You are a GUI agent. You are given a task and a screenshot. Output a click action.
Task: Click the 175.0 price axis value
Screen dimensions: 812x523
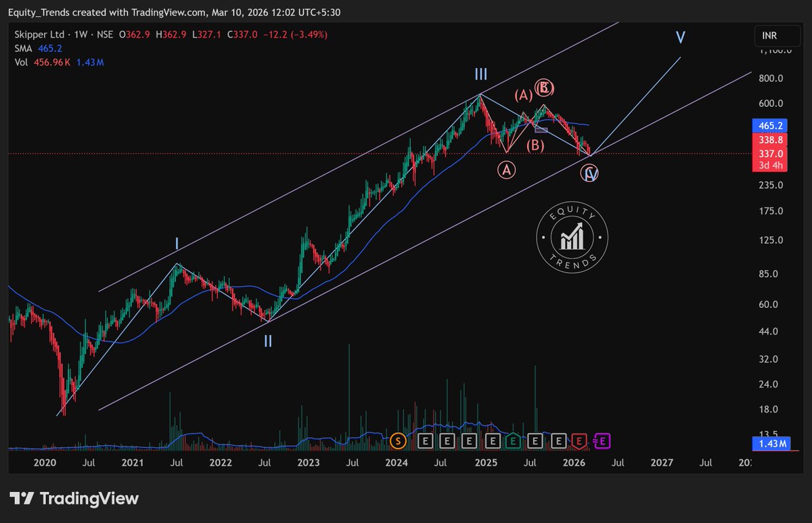pos(771,211)
